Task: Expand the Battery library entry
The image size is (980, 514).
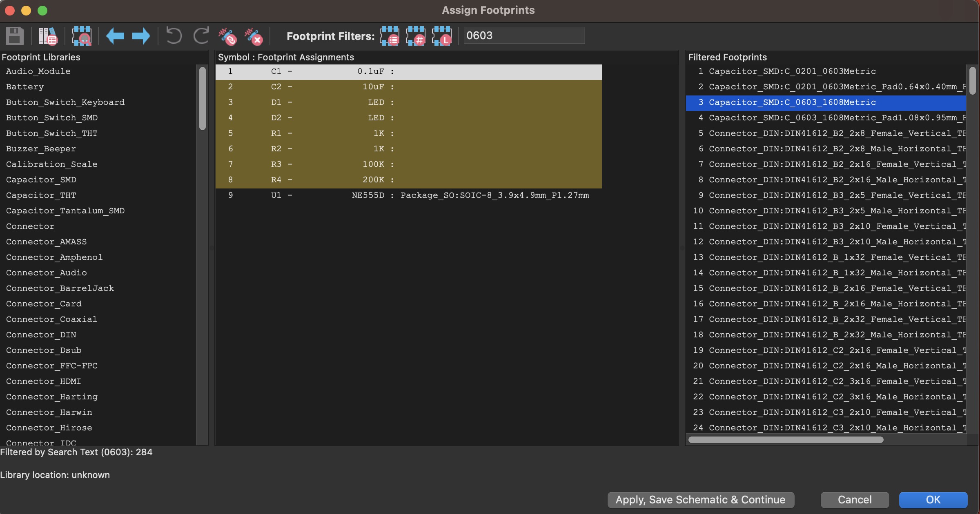Action: click(x=24, y=86)
